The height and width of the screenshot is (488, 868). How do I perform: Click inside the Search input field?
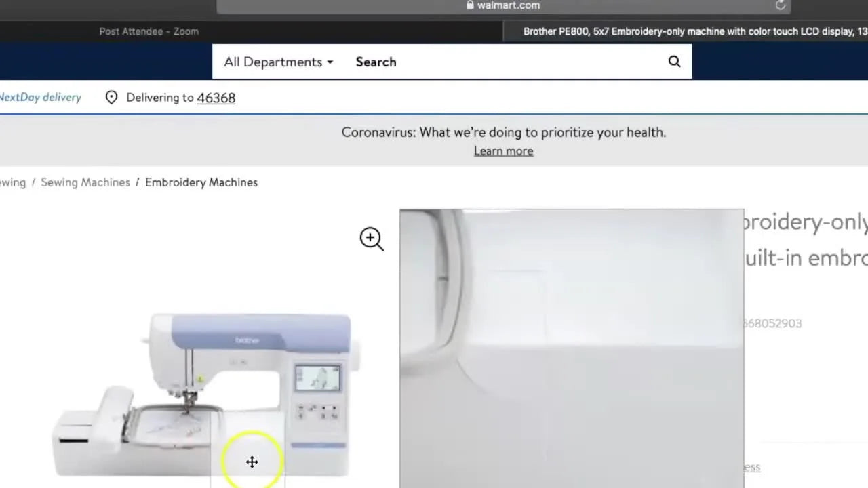coord(502,62)
